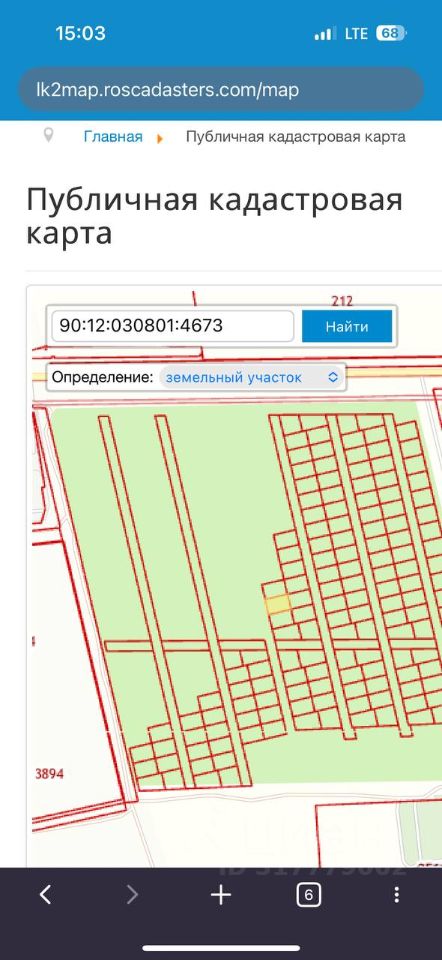Screen dimensions: 442x960
Task: Tap the 15:03 clock in status bar
Action: 80,33
